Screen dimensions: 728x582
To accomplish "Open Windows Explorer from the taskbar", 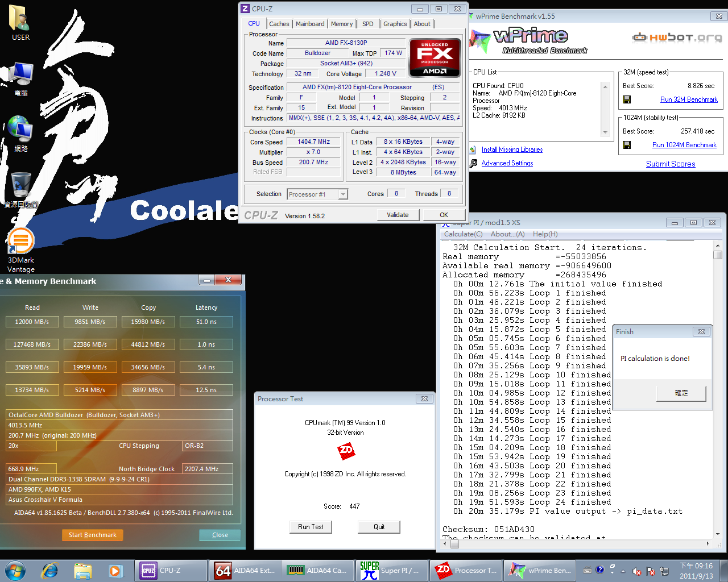I will [x=83, y=570].
